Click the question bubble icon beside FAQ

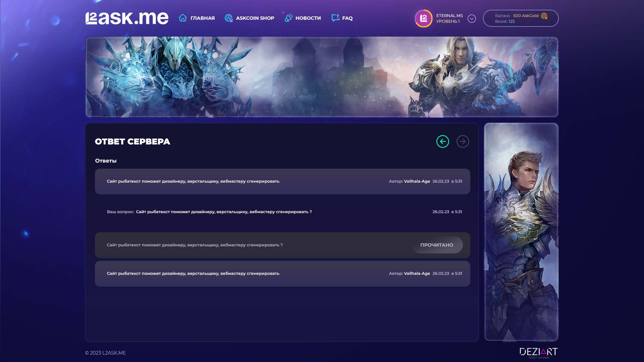click(x=335, y=18)
